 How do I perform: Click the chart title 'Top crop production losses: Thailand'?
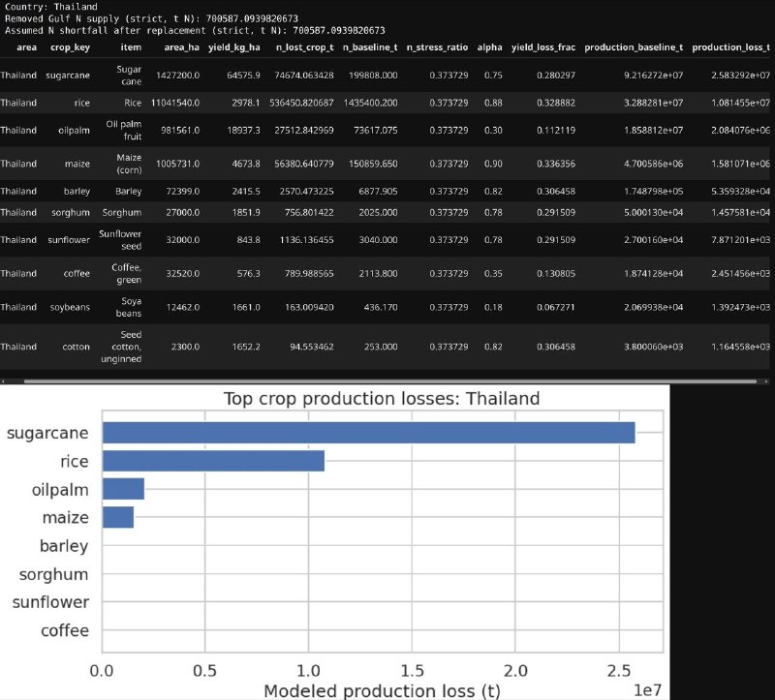point(381,398)
